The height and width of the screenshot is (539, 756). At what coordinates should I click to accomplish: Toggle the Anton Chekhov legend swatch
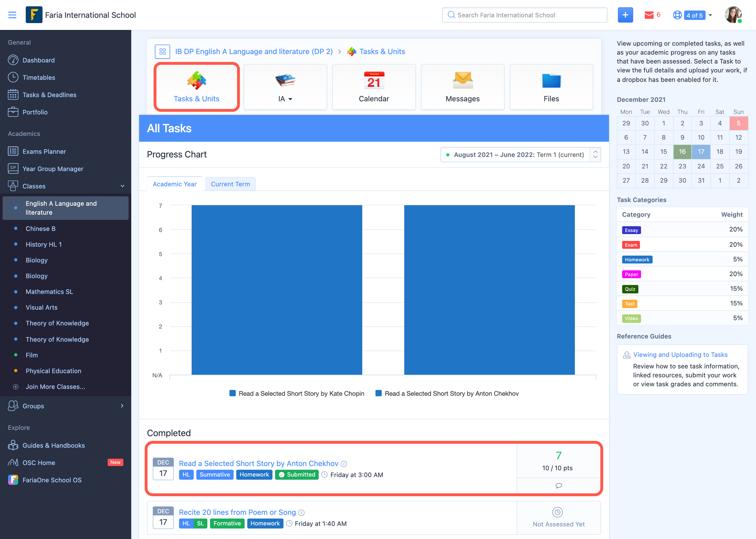[379, 393]
